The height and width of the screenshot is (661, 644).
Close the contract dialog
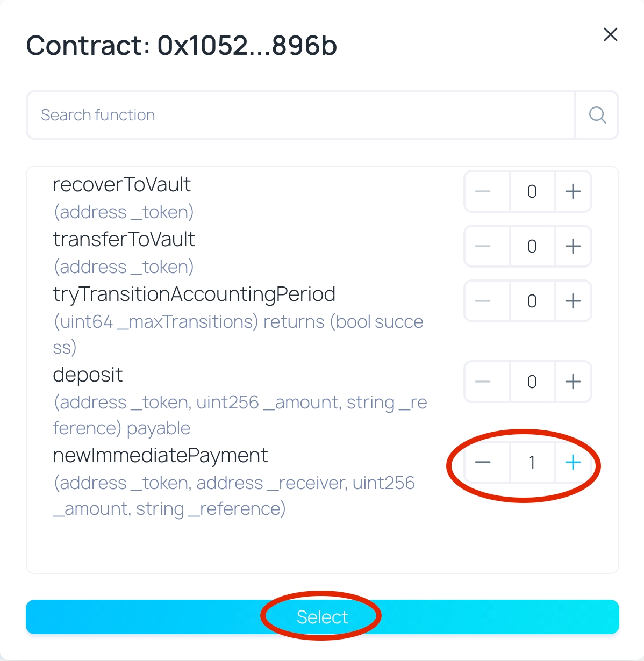610,34
